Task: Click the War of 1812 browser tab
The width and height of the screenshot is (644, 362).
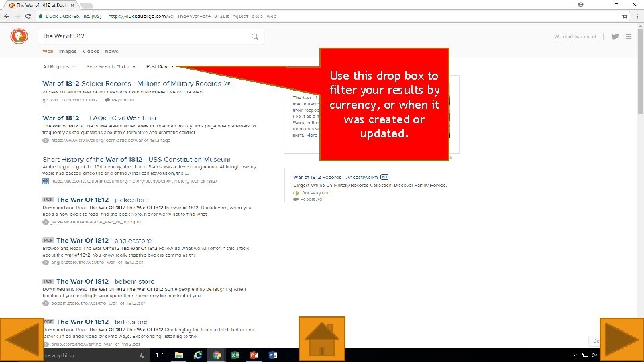Action: (x=41, y=5)
